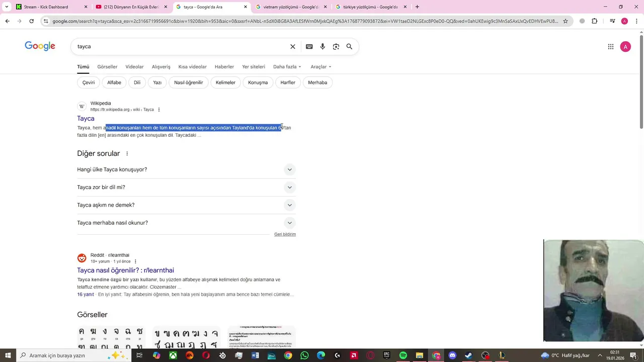Select the 'Nasıl öğrenilir' filter chip

click(x=189, y=82)
